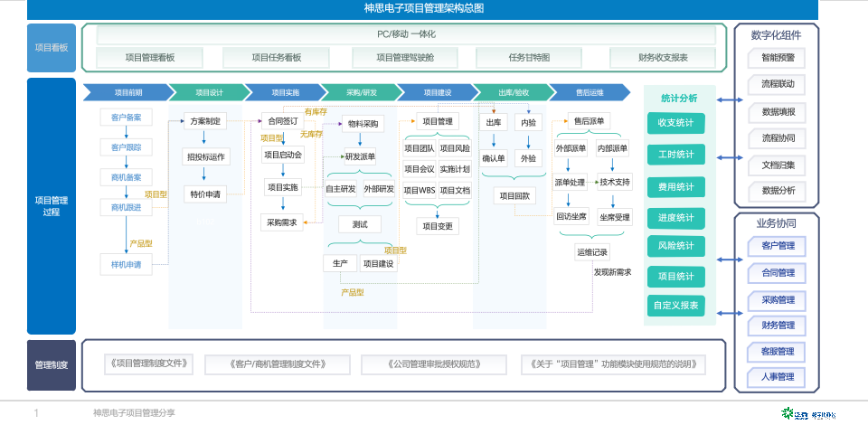Select the 方案制定 box
This screenshot has height=425, width=868.
coord(205,120)
